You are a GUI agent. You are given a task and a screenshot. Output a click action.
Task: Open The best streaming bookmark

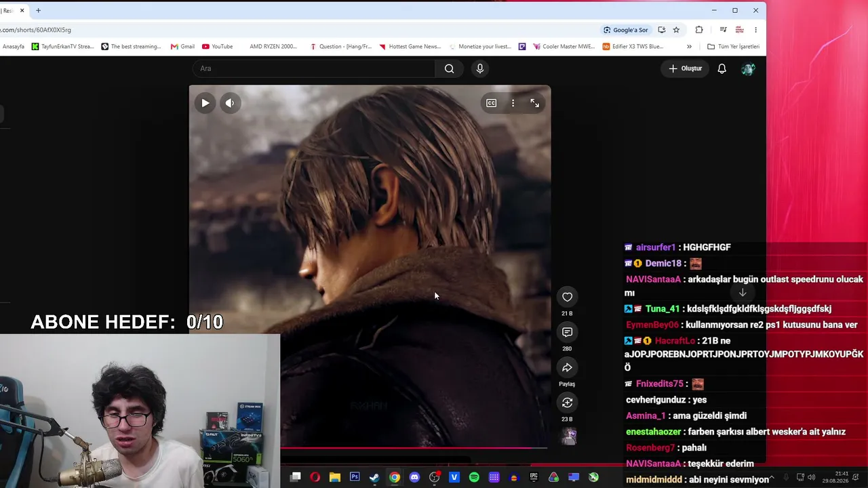(x=132, y=47)
